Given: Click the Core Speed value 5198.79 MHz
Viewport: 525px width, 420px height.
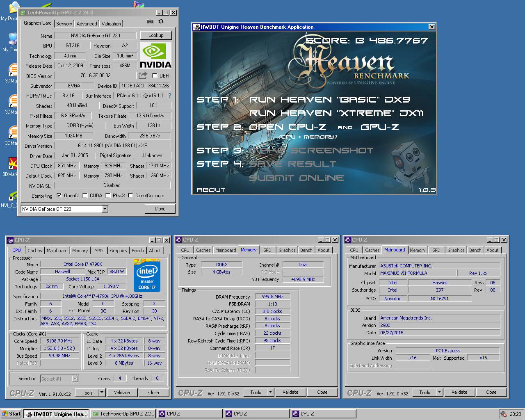Looking at the screenshot, I should tap(59, 341).
